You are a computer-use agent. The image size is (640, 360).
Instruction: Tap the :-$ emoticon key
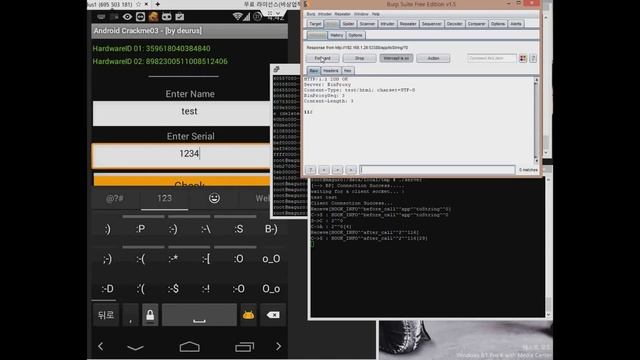[x=173, y=289]
